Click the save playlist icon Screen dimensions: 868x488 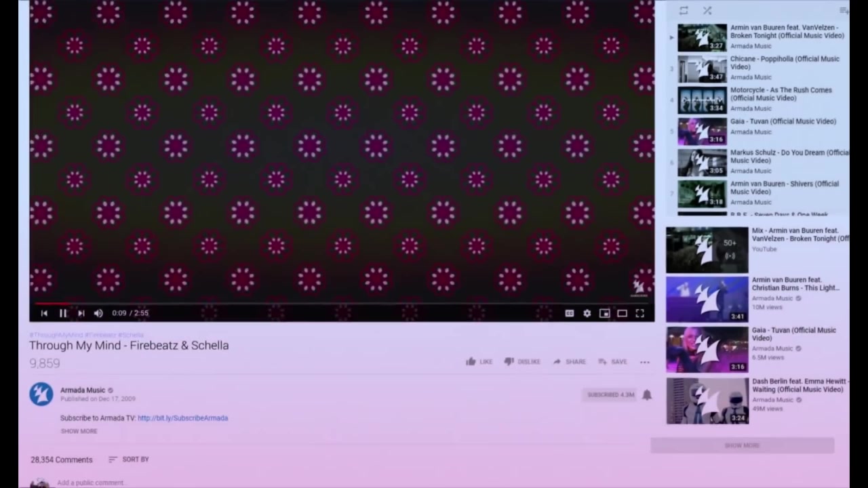844,10
